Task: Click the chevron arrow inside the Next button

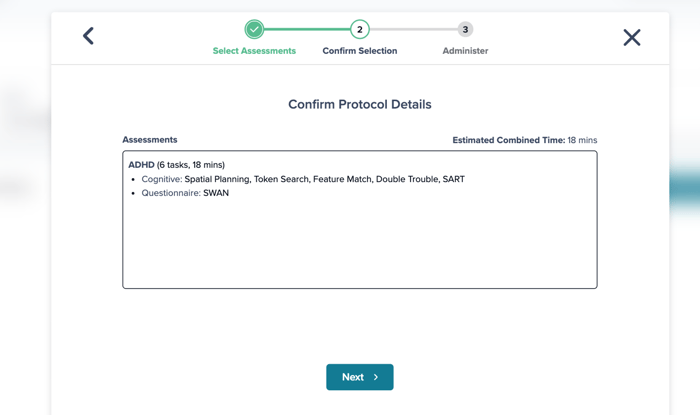Action: (376, 377)
